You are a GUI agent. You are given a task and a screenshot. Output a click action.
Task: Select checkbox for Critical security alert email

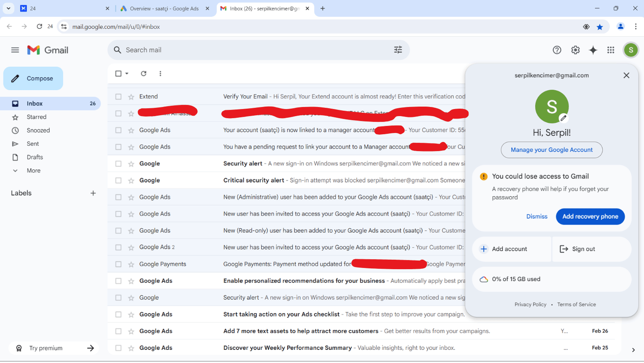pos(118,180)
